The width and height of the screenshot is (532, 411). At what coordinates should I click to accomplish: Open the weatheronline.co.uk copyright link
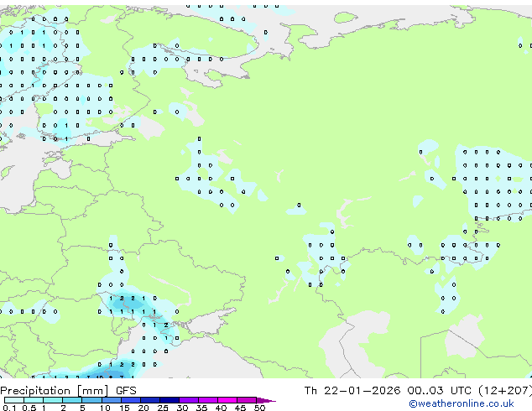462,403
